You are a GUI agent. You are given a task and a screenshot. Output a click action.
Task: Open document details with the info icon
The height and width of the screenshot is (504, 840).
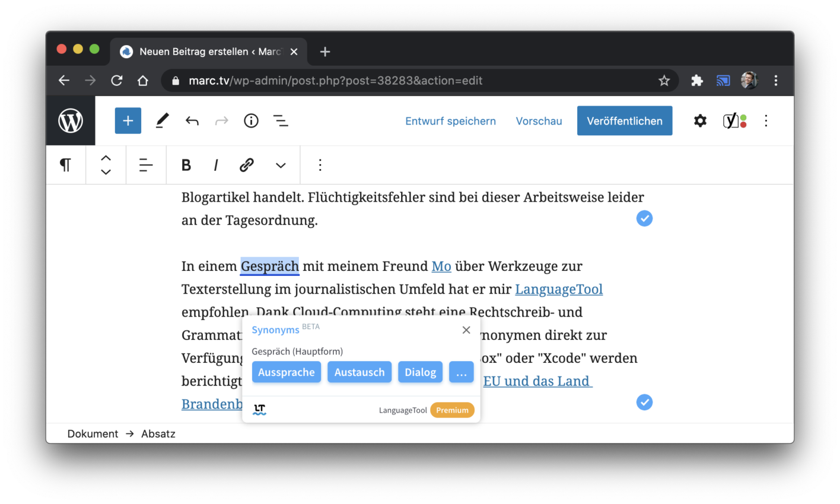pos(251,120)
